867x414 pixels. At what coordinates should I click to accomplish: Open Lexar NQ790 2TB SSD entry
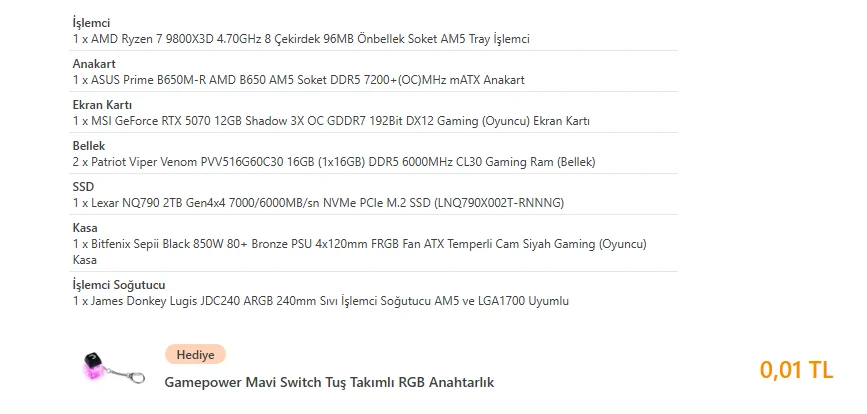click(x=318, y=203)
